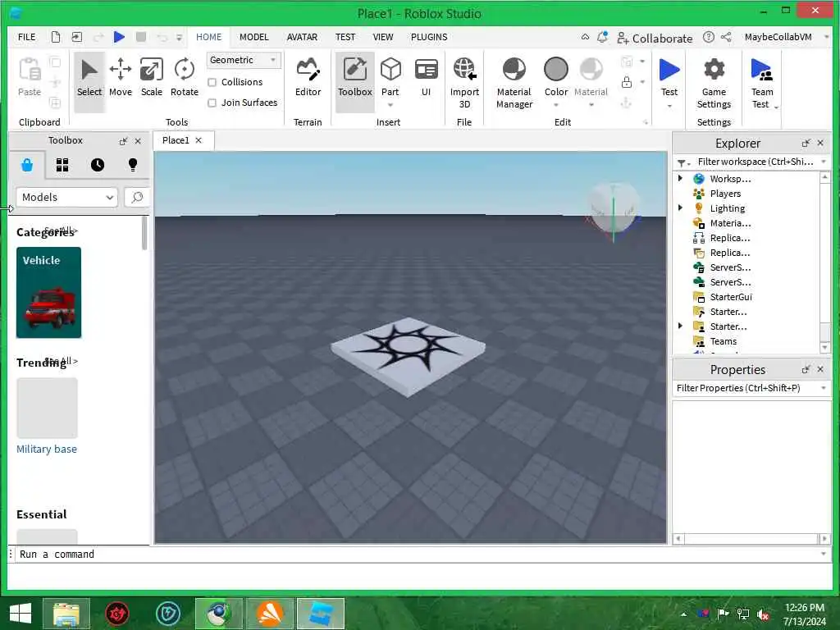Open the Models category dropdown
This screenshot has height=630, width=840.
coord(67,197)
